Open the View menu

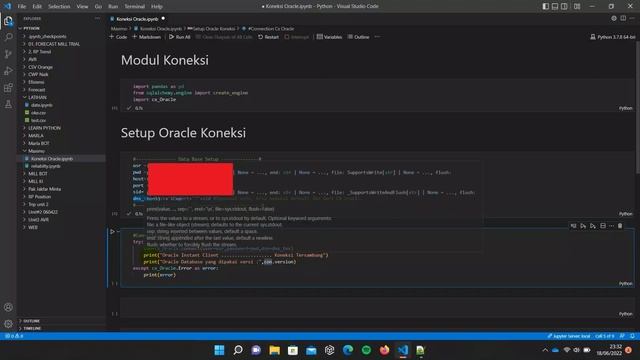tap(82, 7)
